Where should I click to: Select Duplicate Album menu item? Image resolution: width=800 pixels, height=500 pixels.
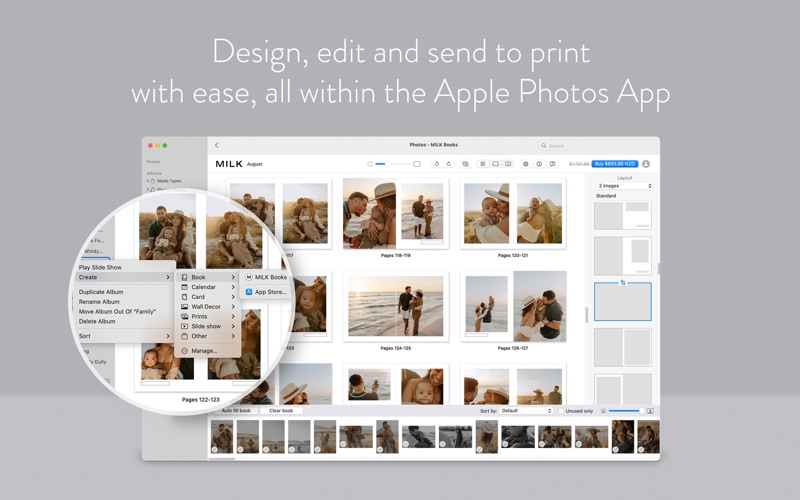click(x=101, y=292)
